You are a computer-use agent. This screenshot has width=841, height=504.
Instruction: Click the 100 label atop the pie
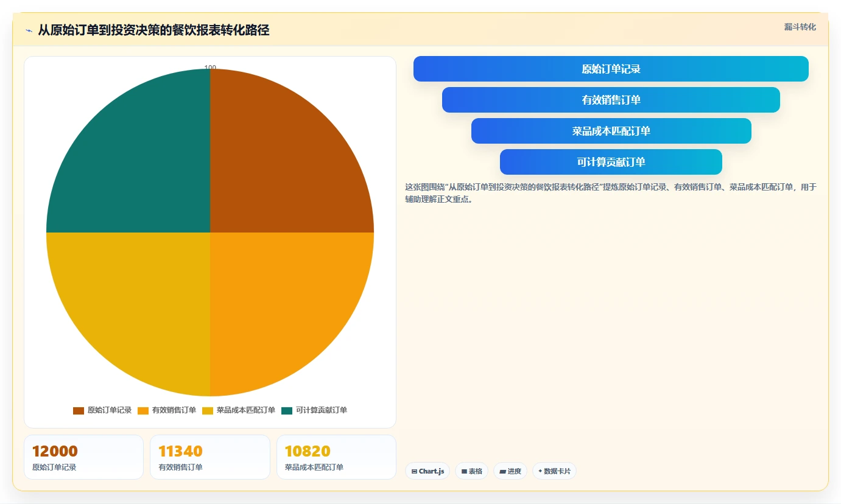pos(210,68)
